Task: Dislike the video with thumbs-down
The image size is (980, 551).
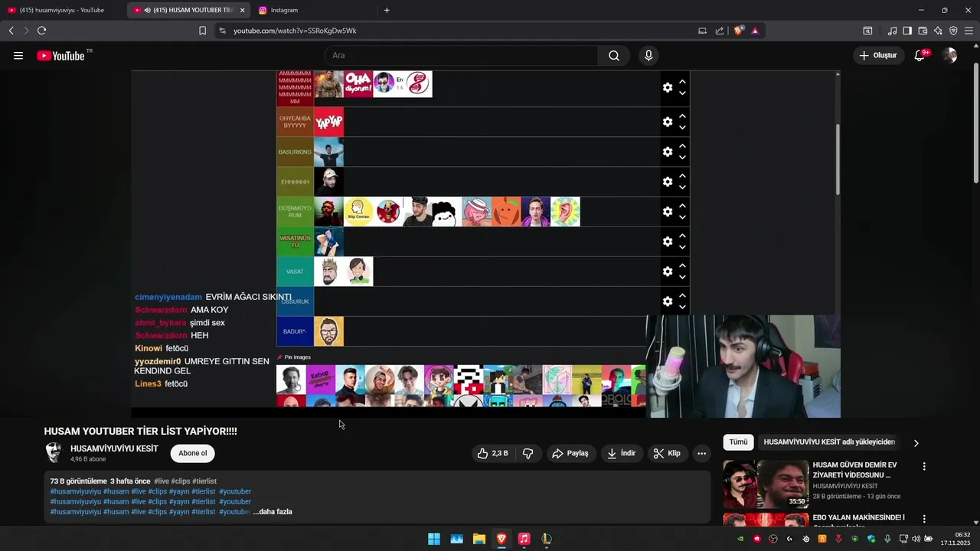Action: pyautogui.click(x=528, y=453)
